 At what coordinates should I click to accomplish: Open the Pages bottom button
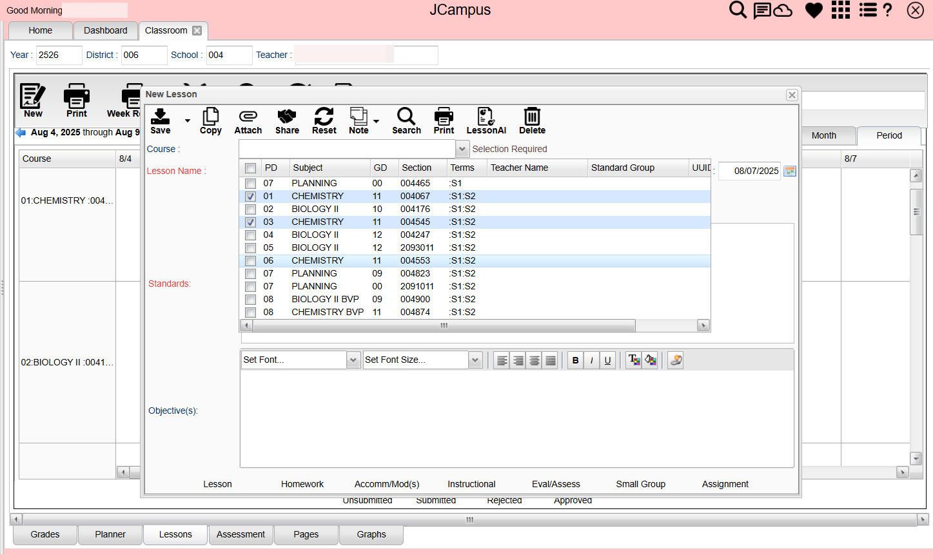coord(306,534)
